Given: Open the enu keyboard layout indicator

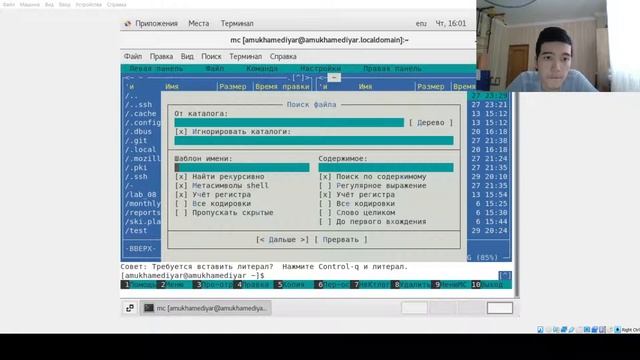Looking at the screenshot, I should [421, 24].
